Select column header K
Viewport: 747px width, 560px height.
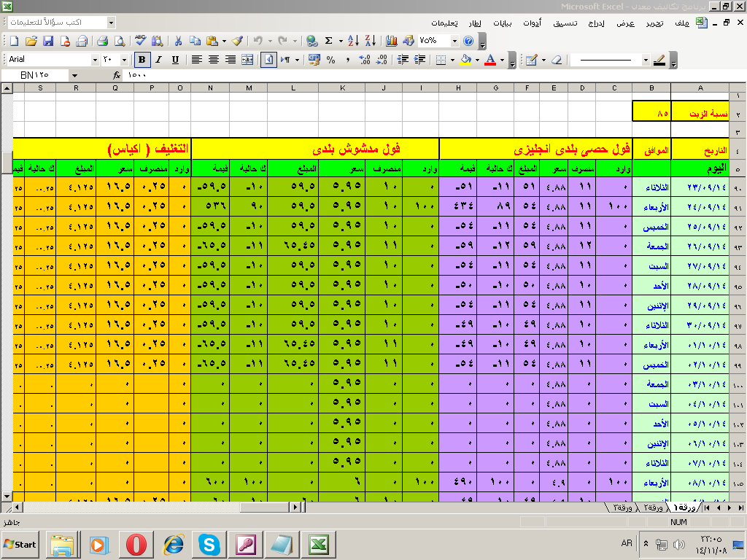click(343, 87)
